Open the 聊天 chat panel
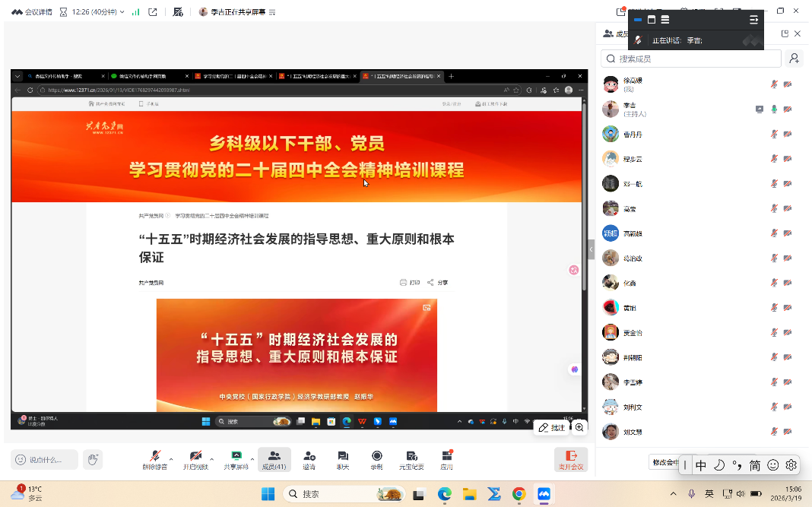The width and height of the screenshot is (812, 507). click(343, 459)
